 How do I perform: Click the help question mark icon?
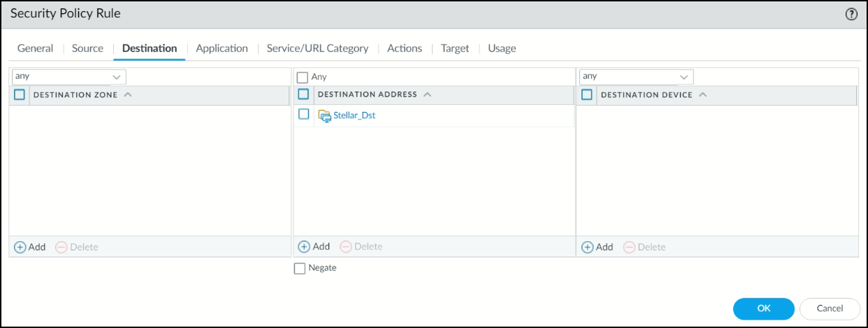tap(851, 15)
